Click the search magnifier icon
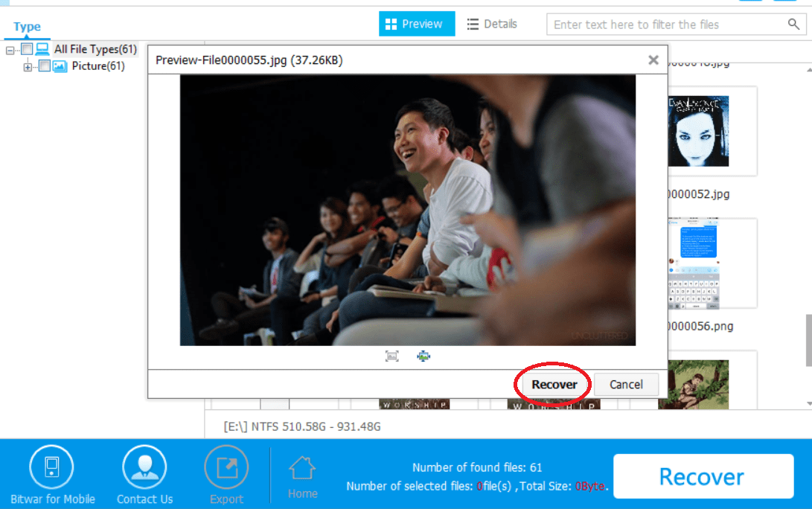Image resolution: width=812 pixels, height=509 pixels. pos(793,25)
